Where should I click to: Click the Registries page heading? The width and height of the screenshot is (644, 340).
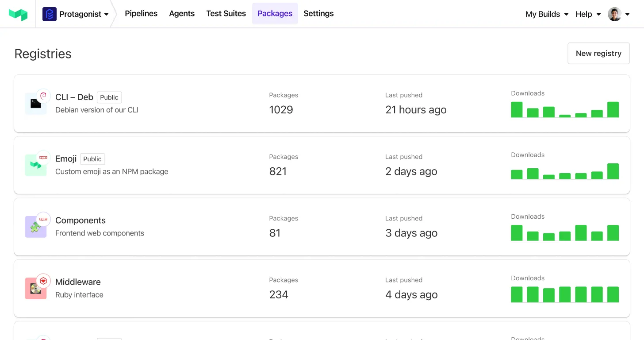(43, 54)
